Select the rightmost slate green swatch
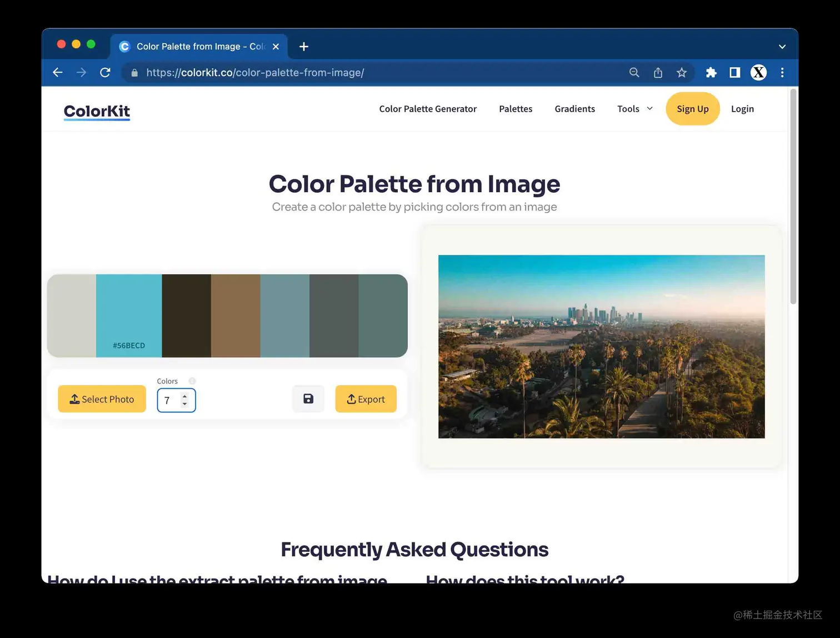The width and height of the screenshot is (840, 638). point(383,316)
